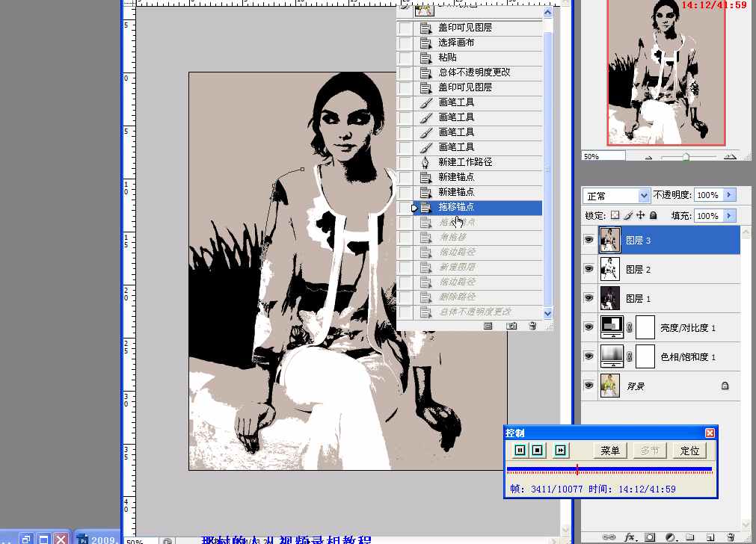Create new document from current history state

pos(488,327)
